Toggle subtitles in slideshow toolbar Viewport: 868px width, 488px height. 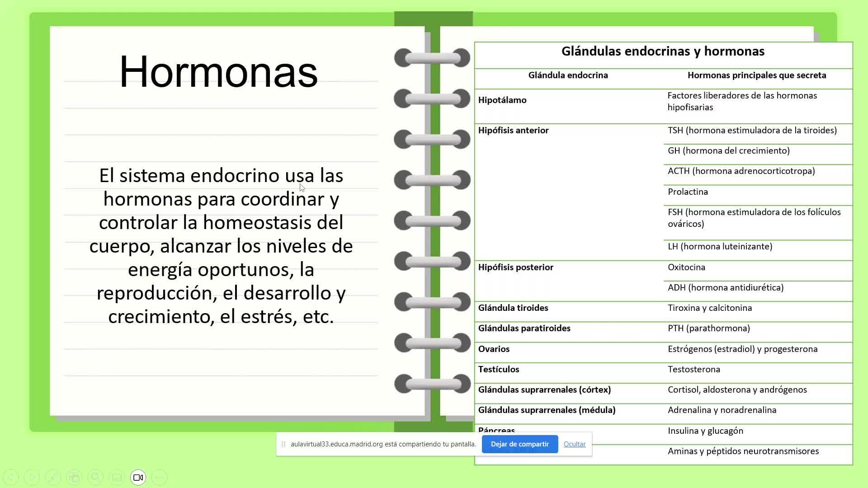point(117,477)
